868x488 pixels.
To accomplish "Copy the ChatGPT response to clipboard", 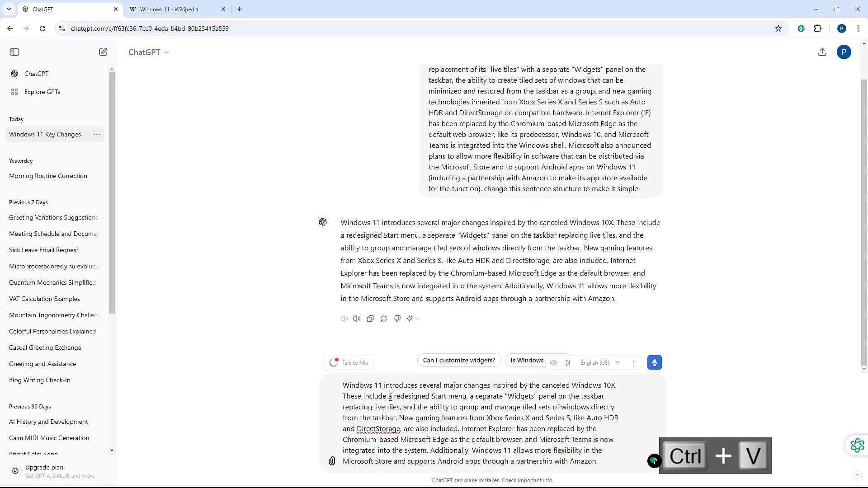I will tap(370, 319).
